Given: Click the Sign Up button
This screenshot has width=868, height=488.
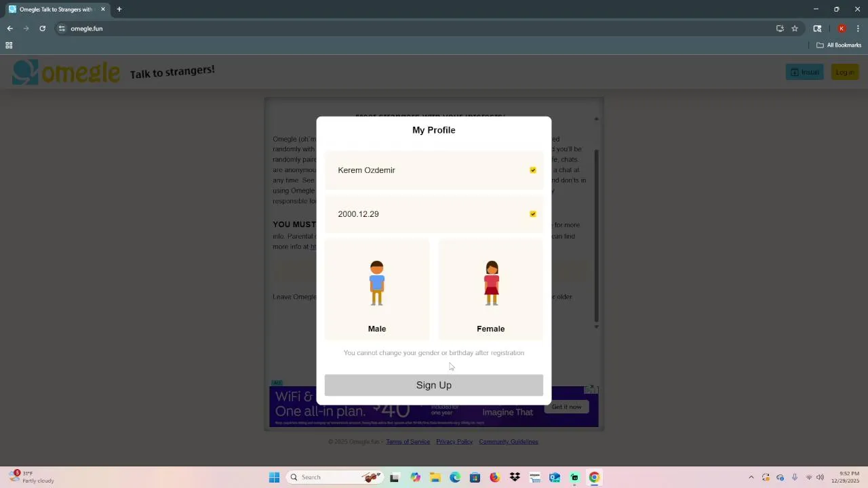Looking at the screenshot, I should click(434, 385).
